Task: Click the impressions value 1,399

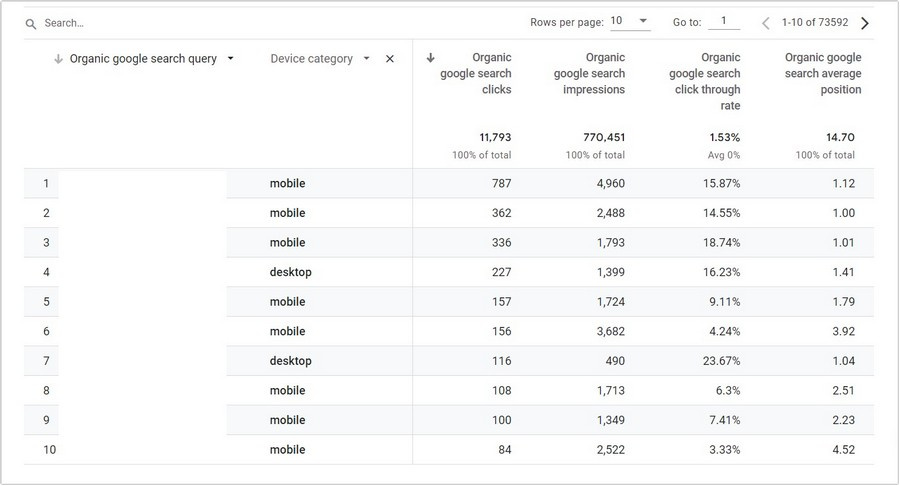Action: point(611,272)
